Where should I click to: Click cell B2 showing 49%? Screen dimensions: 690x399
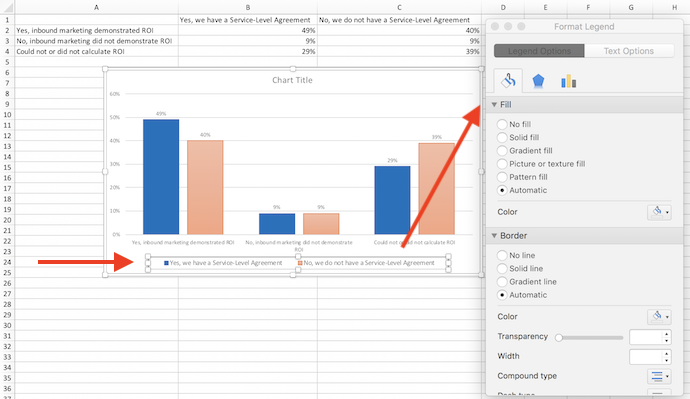coord(248,30)
